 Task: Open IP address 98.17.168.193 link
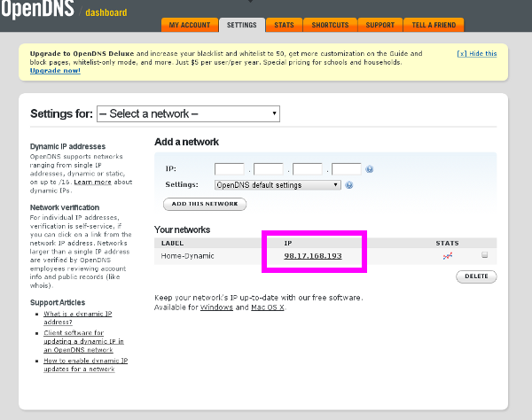point(313,256)
